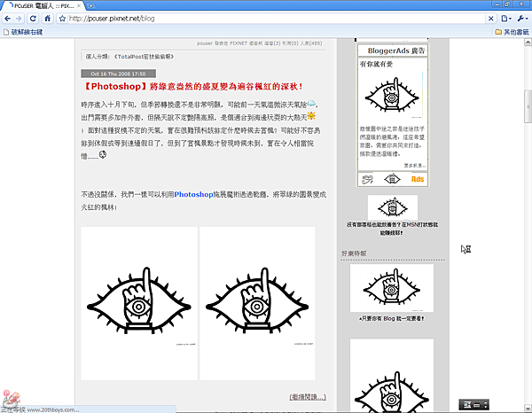Click the Oct 16 Thu 2008 17:50 date label
The width and height of the screenshot is (532, 413).
(119, 74)
